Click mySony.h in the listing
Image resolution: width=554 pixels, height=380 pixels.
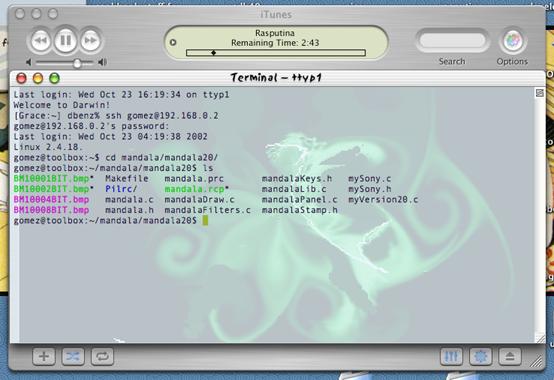(x=370, y=189)
